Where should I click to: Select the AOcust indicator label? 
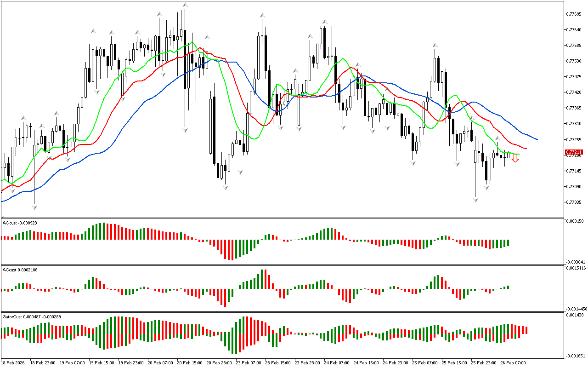pos(20,223)
